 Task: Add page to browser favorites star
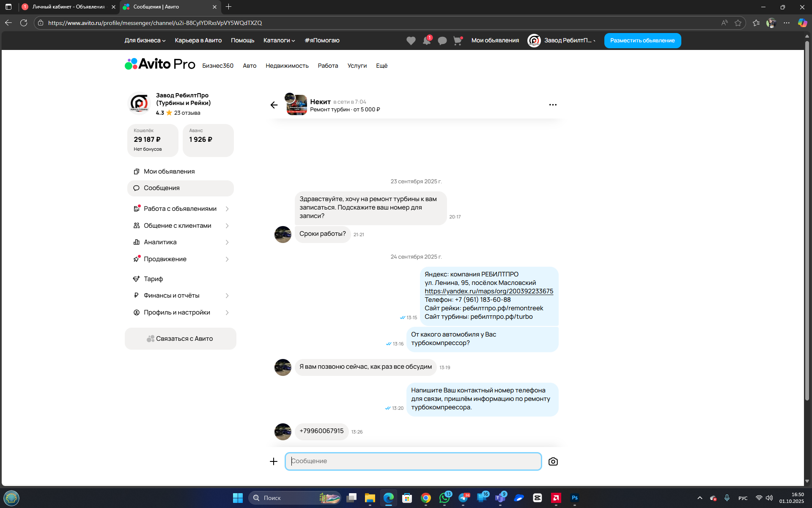(738, 23)
